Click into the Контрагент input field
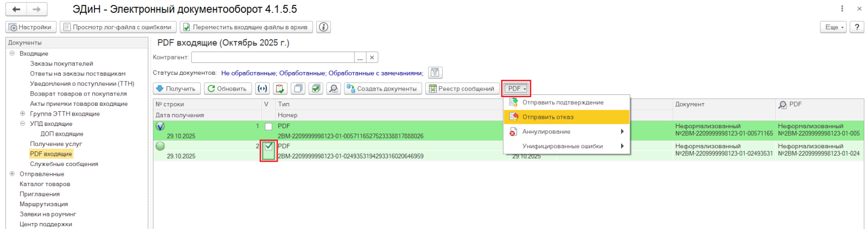This screenshot has width=868, height=229. coord(272,57)
